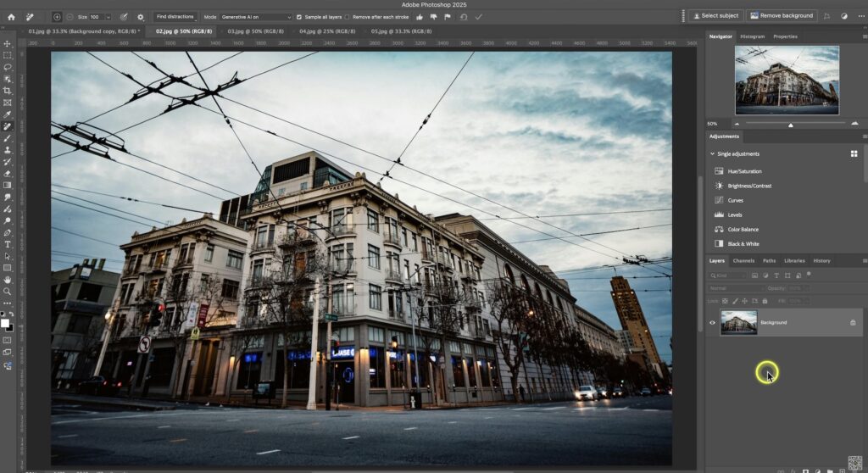Select the Eyedropper tool
This screenshot has height=473, width=868.
click(x=7, y=114)
